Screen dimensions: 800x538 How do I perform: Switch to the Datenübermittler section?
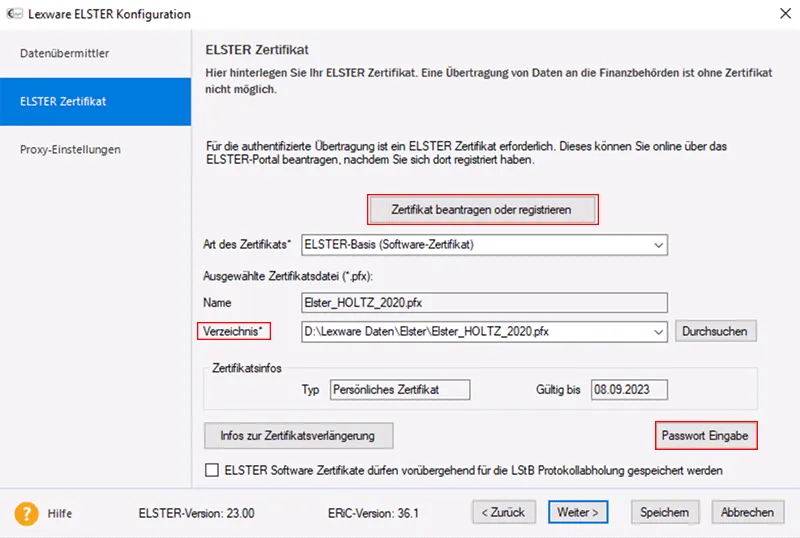(x=65, y=53)
